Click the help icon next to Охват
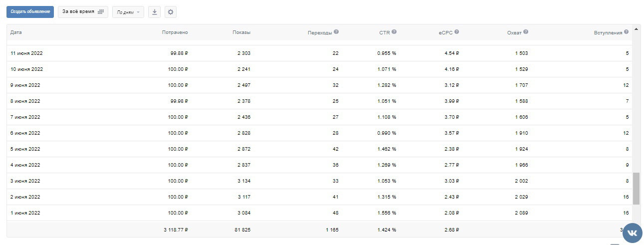The height and width of the screenshot is (245, 644). click(526, 32)
